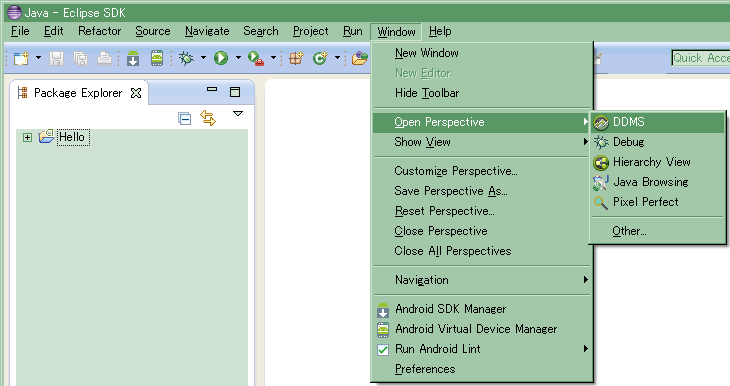Close the Package Explorer view
730x386 pixels.
[136, 93]
